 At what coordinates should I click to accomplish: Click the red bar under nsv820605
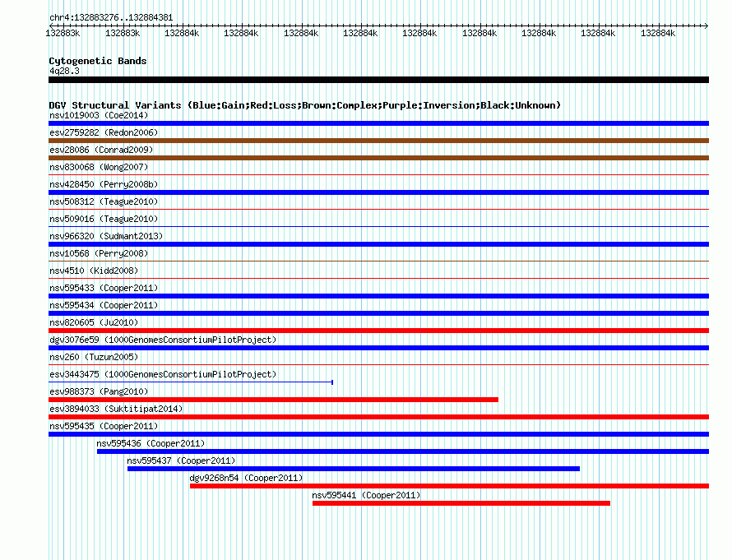click(x=378, y=331)
